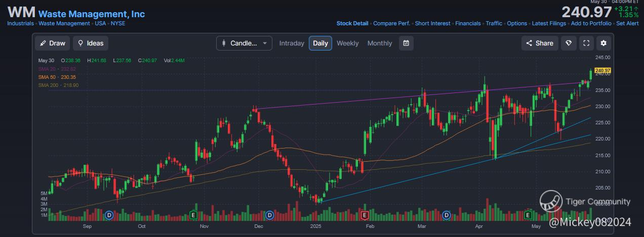644x237 pixels.
Task: Click the September dividend D marker
Action: [108, 215]
